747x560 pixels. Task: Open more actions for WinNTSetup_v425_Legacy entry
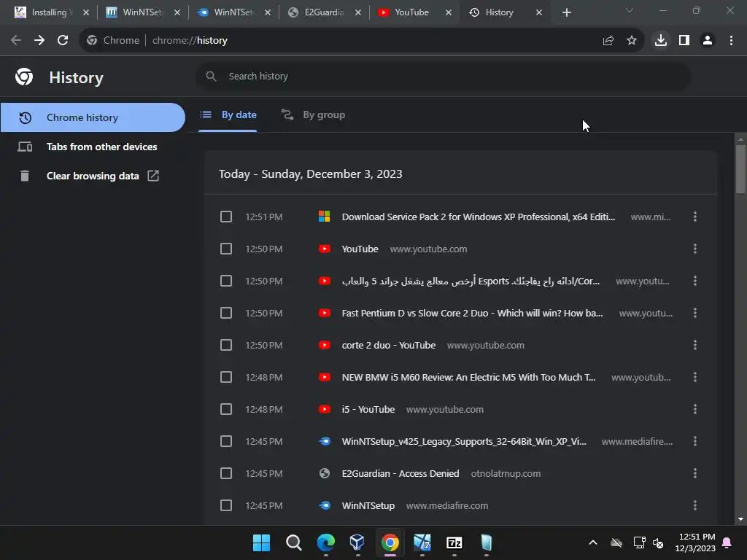click(x=695, y=441)
